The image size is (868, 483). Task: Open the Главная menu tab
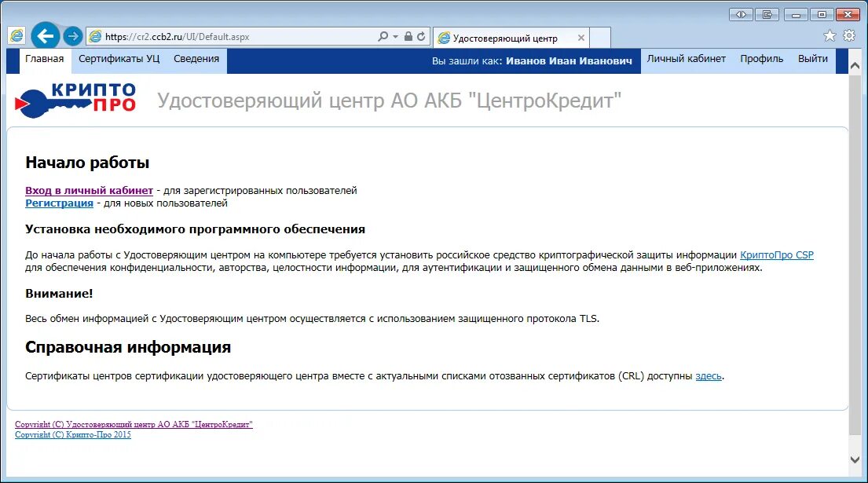(x=44, y=59)
